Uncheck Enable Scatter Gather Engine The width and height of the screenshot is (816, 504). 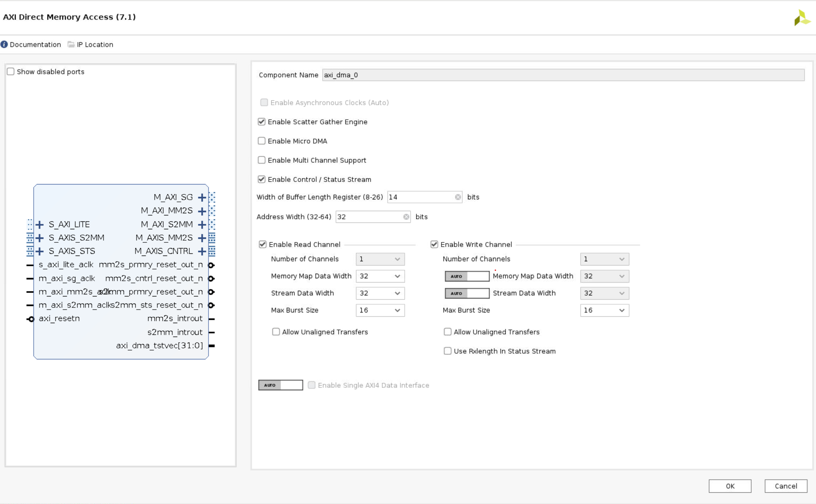tap(262, 122)
